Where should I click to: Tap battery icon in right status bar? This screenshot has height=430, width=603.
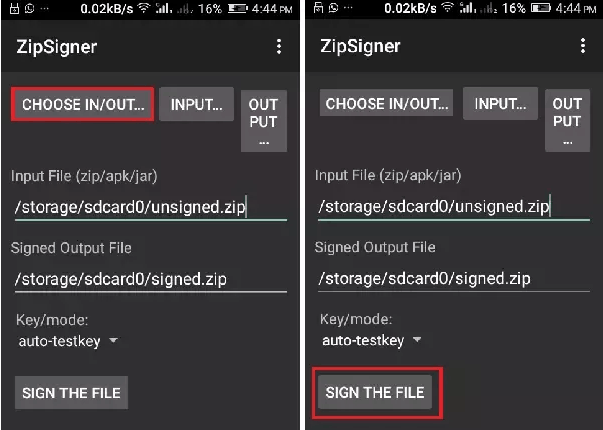[541, 8]
